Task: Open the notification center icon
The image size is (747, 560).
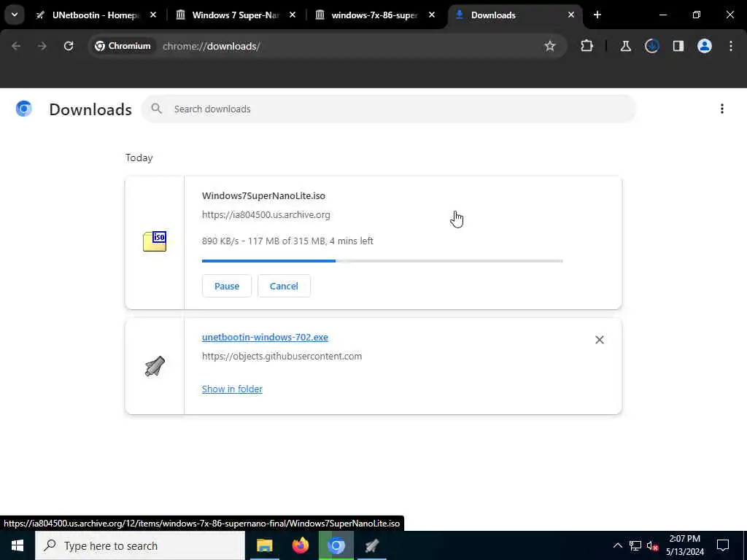Action: tap(723, 545)
